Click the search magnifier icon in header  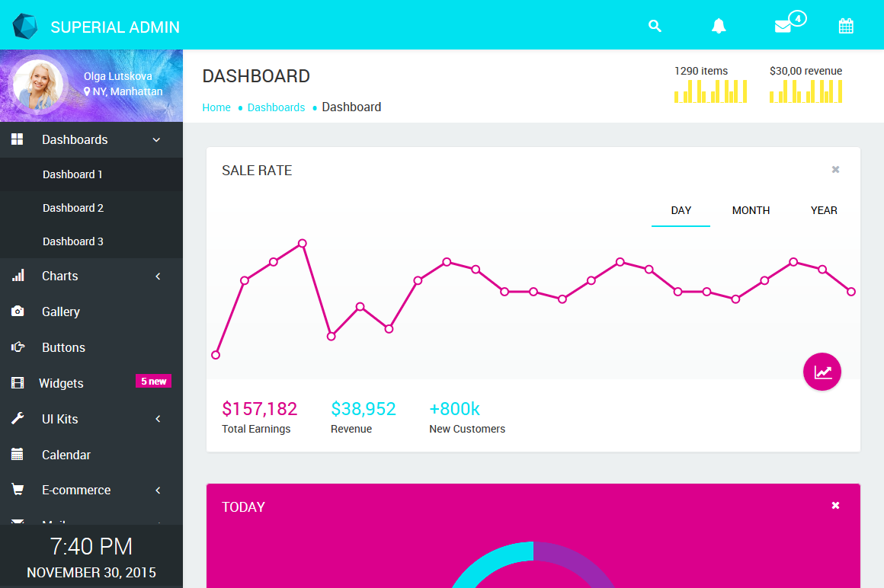pyautogui.click(x=655, y=26)
